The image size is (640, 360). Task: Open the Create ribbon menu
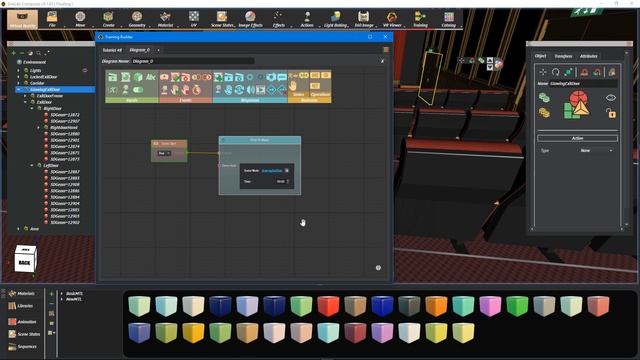click(108, 19)
